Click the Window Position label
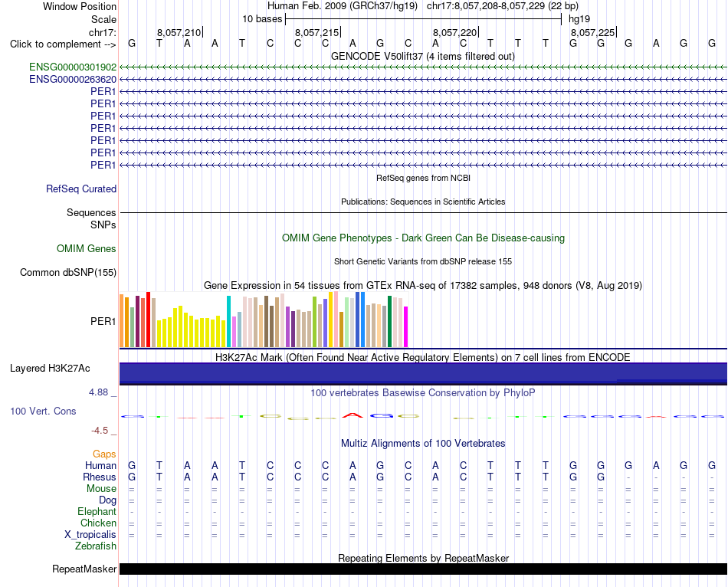This screenshot has width=728, height=587. (x=80, y=6)
